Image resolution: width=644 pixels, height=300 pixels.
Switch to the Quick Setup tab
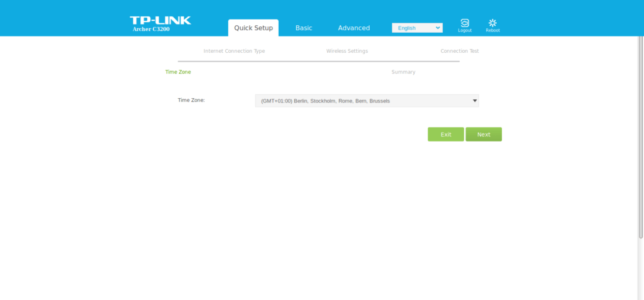(x=253, y=28)
